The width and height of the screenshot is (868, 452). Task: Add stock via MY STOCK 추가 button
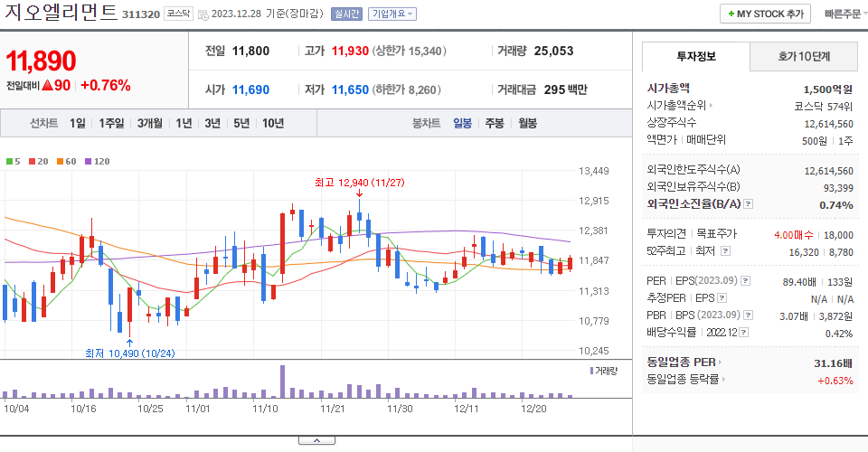point(765,14)
